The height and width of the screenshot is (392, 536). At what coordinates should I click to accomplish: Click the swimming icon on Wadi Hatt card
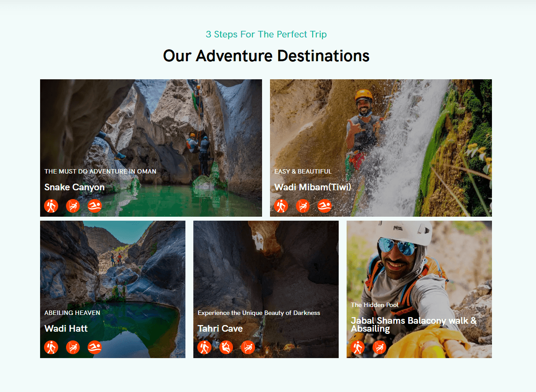pos(95,347)
